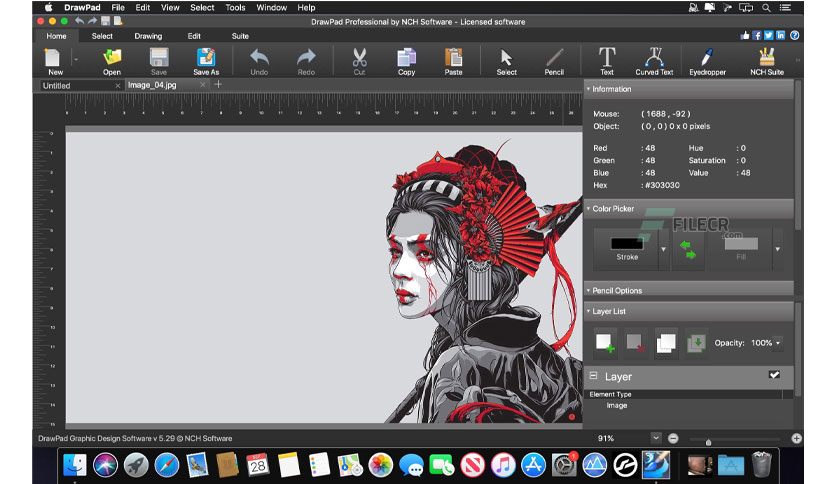Collapse the Information panel
836x484 pixels.
(589, 89)
